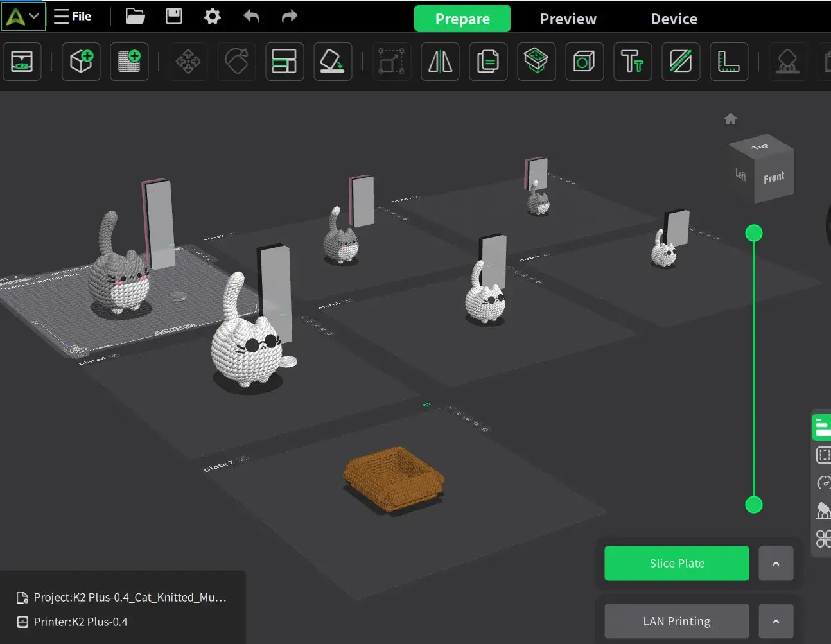Select the Text emboss tool icon

click(633, 62)
